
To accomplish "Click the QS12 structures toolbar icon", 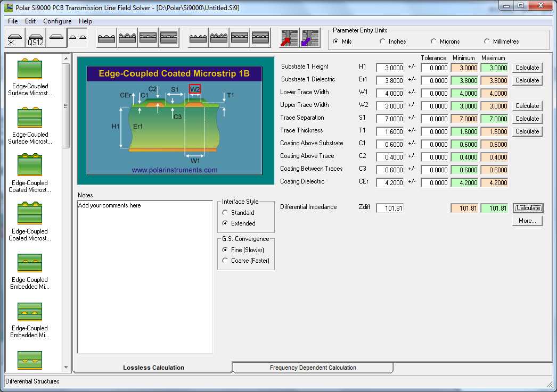I will pos(36,38).
